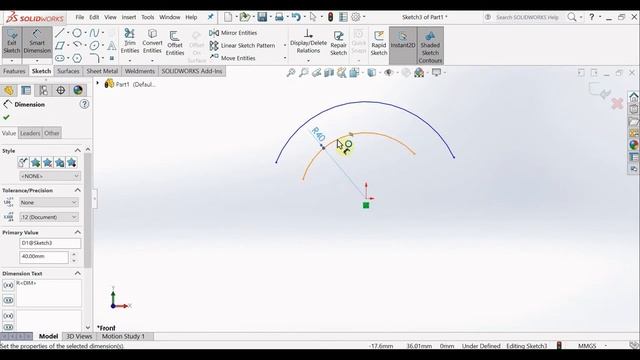Image resolution: width=640 pixels, height=360 pixels.
Task: Open the style <NONE> dropdown
Action: click(50, 176)
